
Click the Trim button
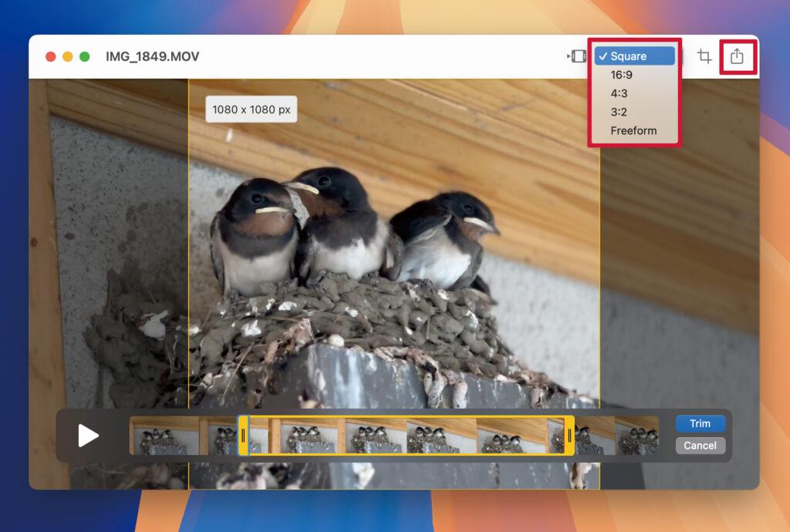tap(701, 423)
